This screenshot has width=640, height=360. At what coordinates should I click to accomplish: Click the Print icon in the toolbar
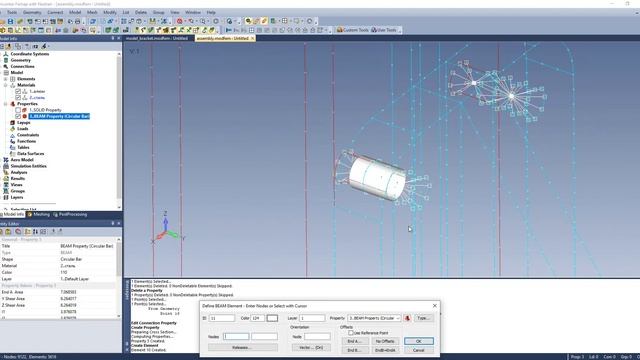pyautogui.click(x=78, y=21)
